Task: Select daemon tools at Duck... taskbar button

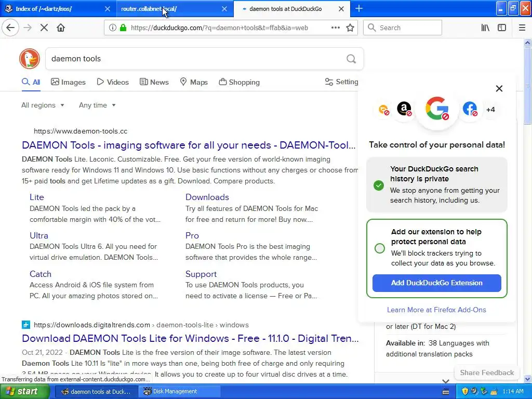Action: coord(96,392)
